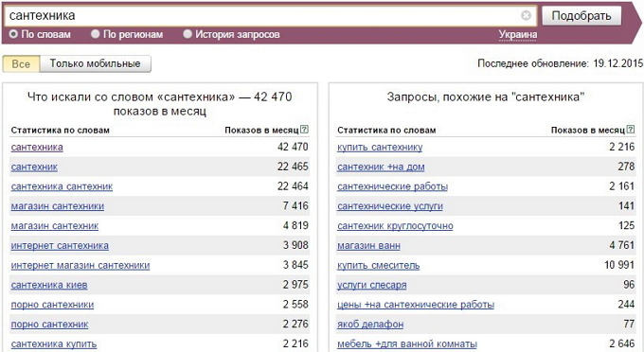Open the мебель для ванной комнаты link

407,343
